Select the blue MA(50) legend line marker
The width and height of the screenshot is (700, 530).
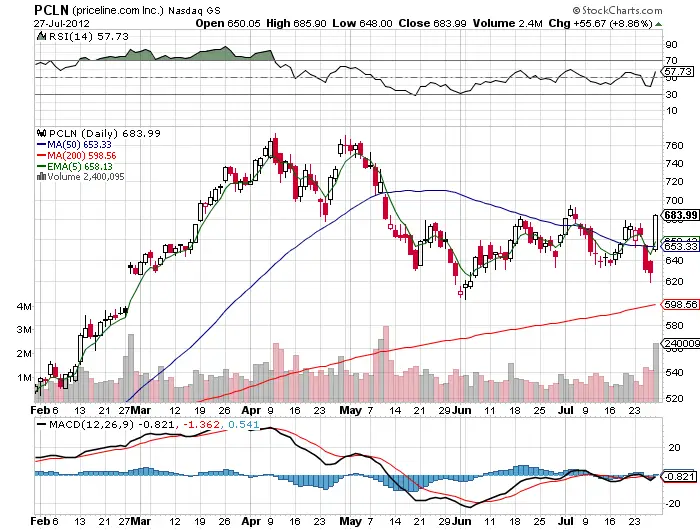(41, 145)
